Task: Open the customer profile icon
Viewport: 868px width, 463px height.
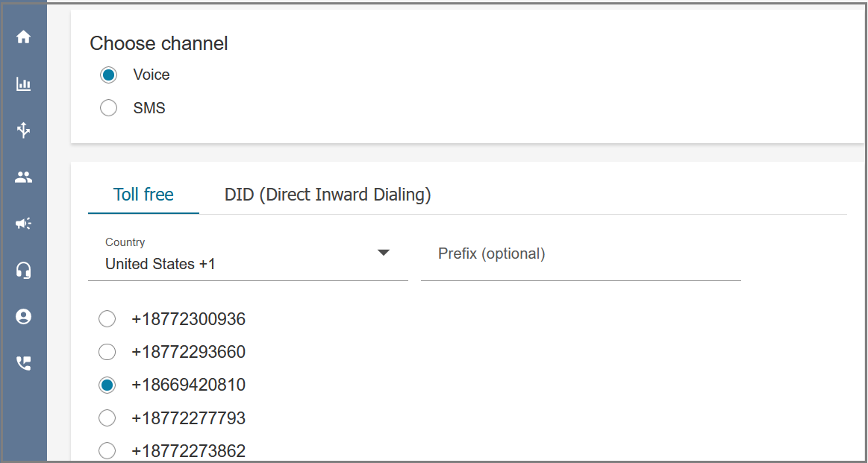Action: (23, 316)
